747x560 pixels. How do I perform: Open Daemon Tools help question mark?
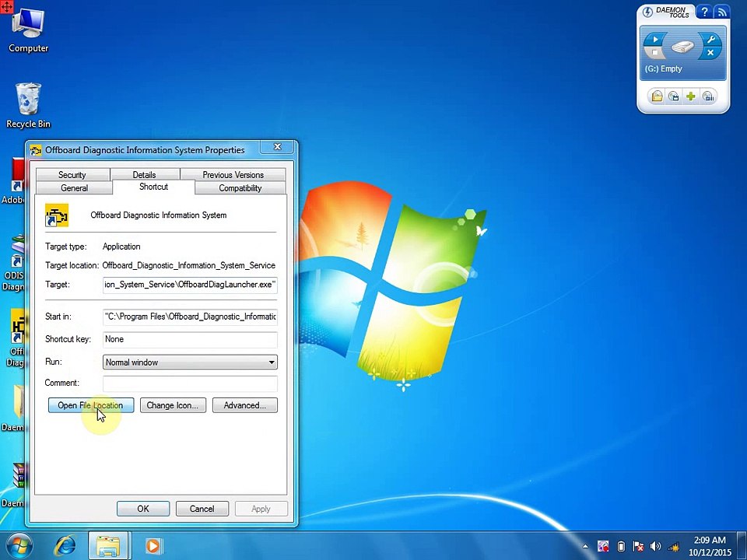tap(705, 12)
